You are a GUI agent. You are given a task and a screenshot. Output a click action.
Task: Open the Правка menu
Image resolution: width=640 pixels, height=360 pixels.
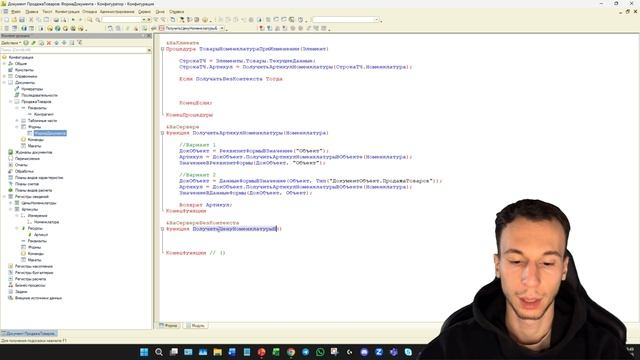32,12
